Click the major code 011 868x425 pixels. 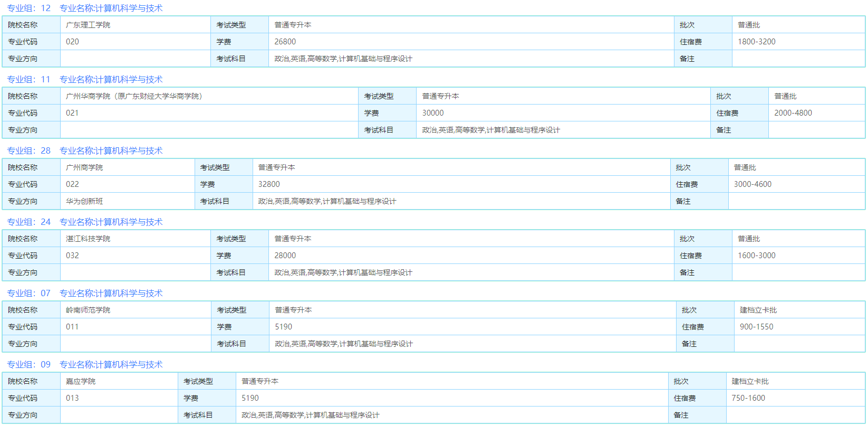[72, 327]
